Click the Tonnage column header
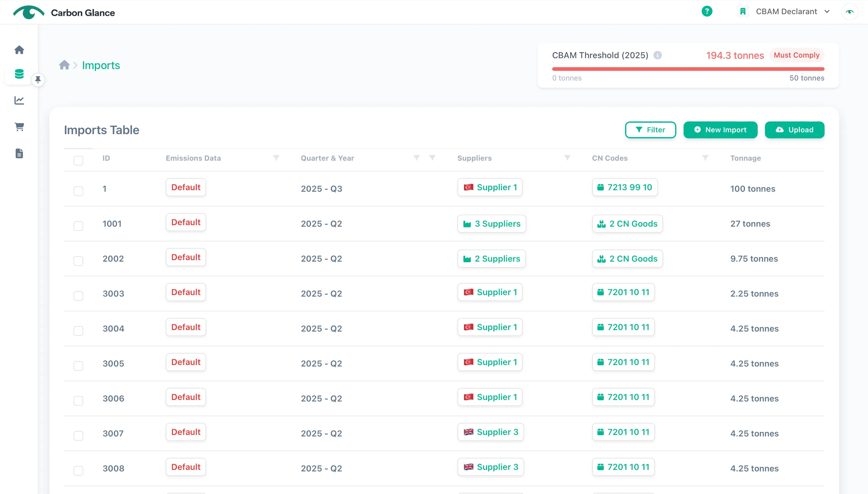The width and height of the screenshot is (868, 494). point(746,158)
